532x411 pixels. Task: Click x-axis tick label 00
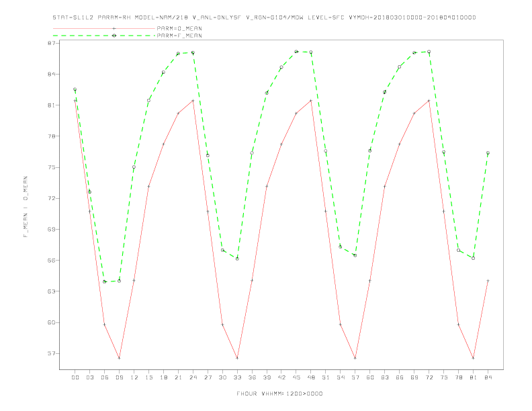(x=75, y=377)
